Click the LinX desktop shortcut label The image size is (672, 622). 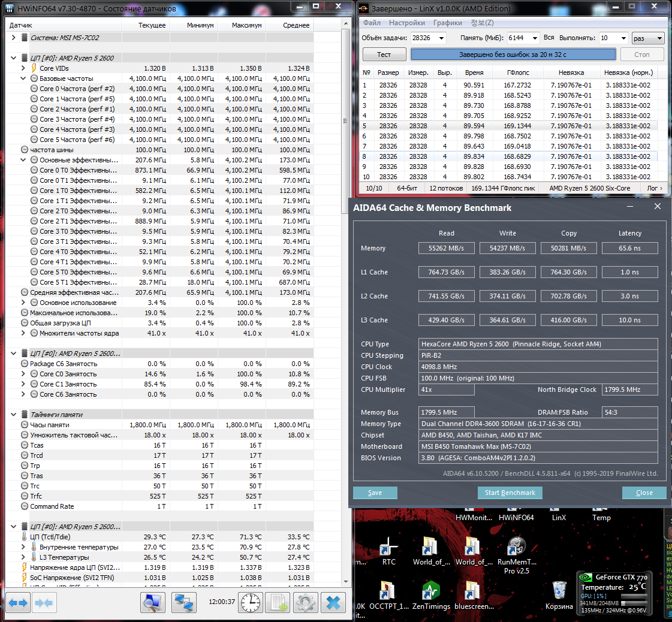point(559,518)
